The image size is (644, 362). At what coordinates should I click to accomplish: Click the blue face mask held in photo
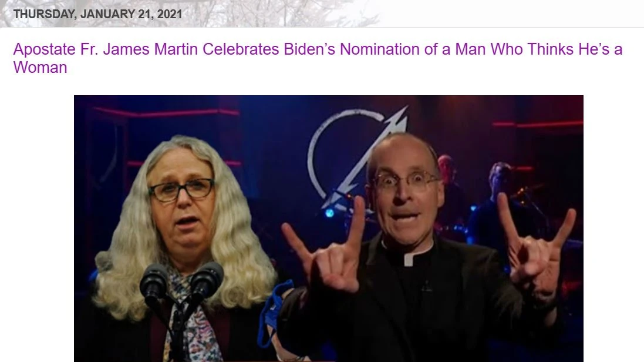[x=274, y=311]
